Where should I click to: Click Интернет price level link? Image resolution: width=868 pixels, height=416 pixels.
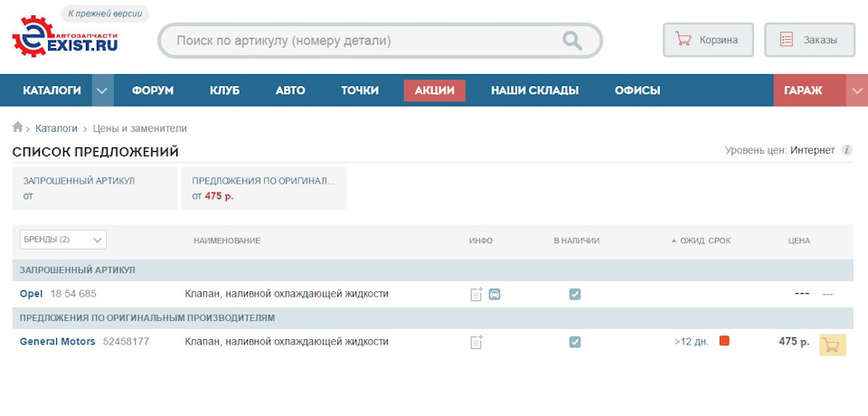813,150
